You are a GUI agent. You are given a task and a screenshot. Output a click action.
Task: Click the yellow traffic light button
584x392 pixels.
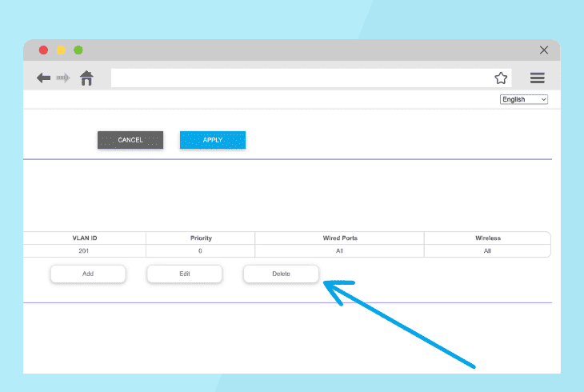click(61, 50)
